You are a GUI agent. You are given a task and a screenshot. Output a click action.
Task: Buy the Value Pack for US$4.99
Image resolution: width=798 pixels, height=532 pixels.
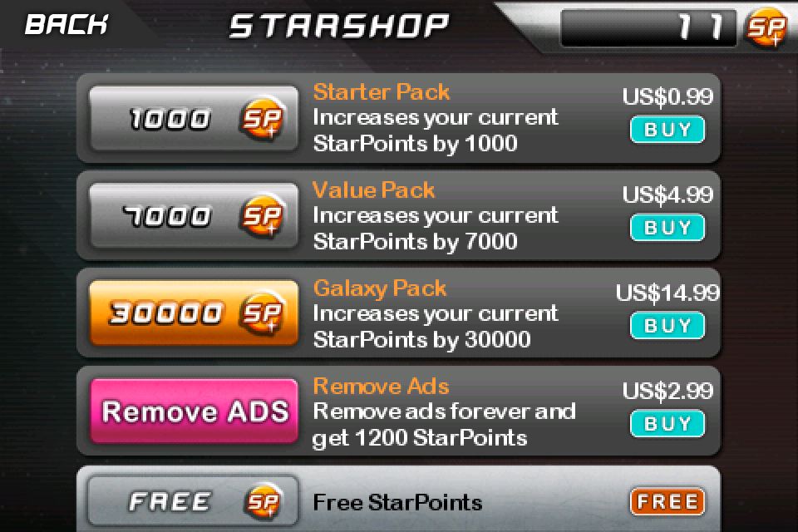click(667, 228)
